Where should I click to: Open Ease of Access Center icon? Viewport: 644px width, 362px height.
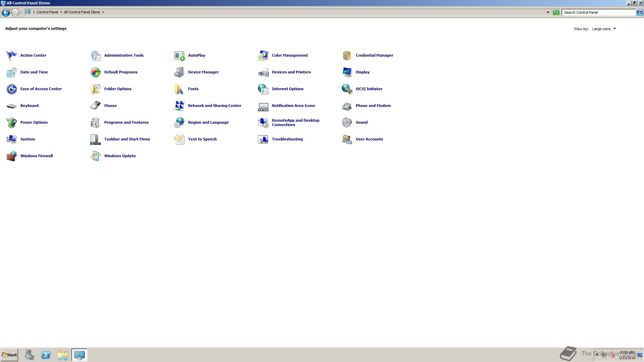click(x=12, y=89)
